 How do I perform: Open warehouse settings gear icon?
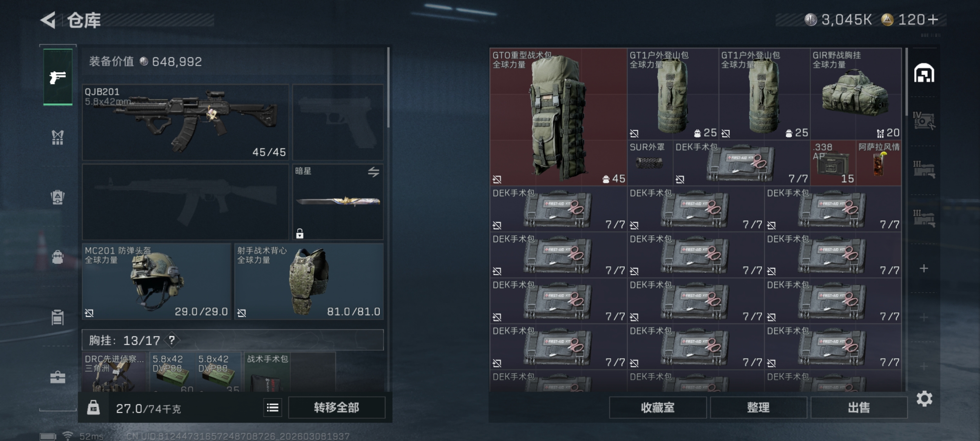tap(924, 399)
